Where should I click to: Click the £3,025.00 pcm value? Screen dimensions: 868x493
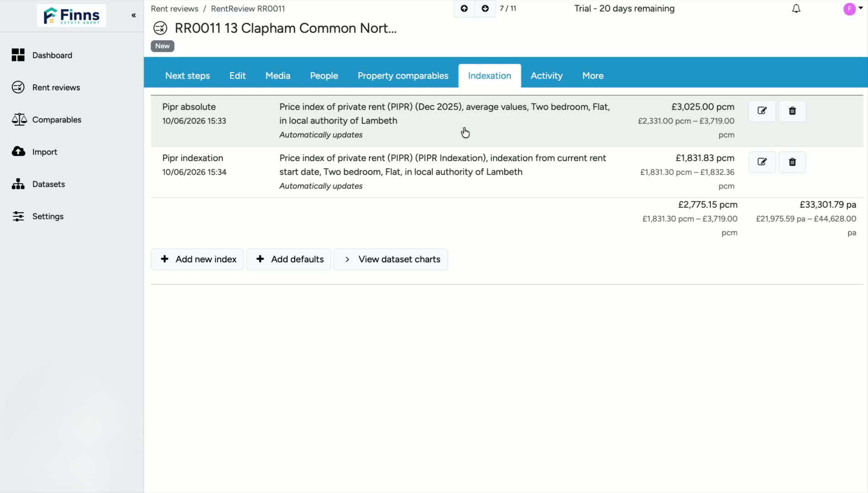point(703,107)
